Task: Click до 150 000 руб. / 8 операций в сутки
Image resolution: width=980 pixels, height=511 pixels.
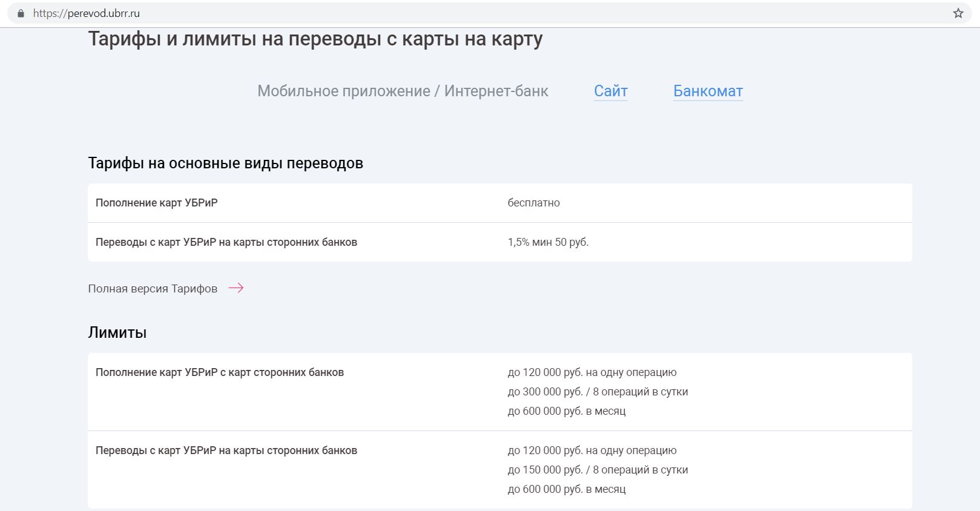Action: click(x=598, y=470)
